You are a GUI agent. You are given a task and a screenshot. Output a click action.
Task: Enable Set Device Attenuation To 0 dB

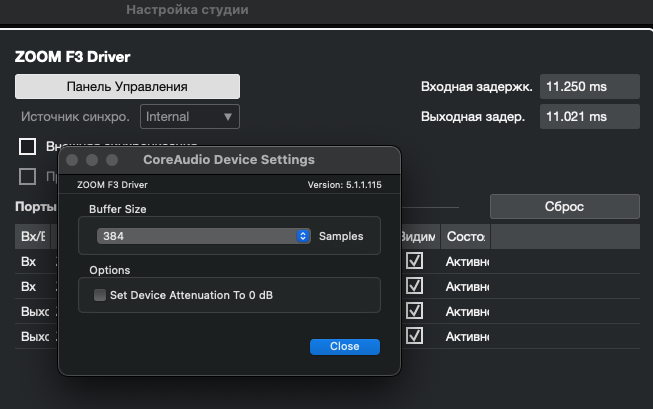(100, 295)
